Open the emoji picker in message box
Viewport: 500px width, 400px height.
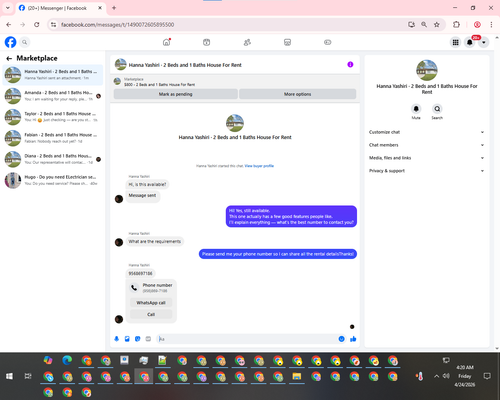pyautogui.click(x=341, y=339)
